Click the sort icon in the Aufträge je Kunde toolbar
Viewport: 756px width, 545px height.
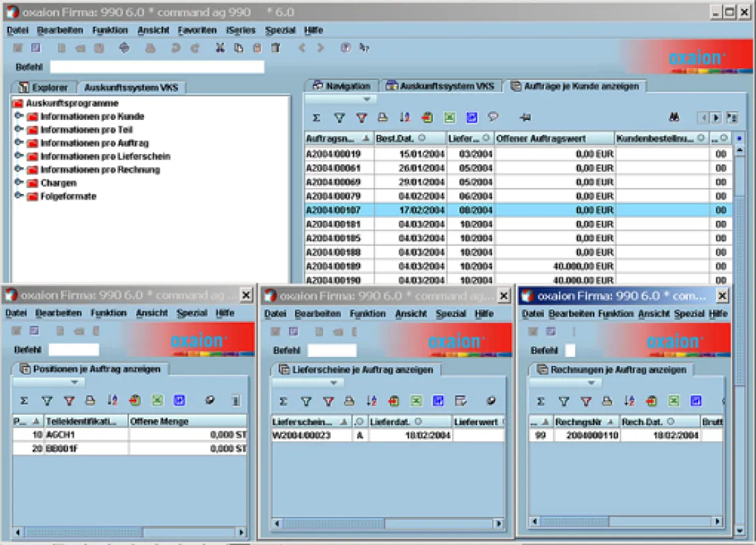pos(404,117)
